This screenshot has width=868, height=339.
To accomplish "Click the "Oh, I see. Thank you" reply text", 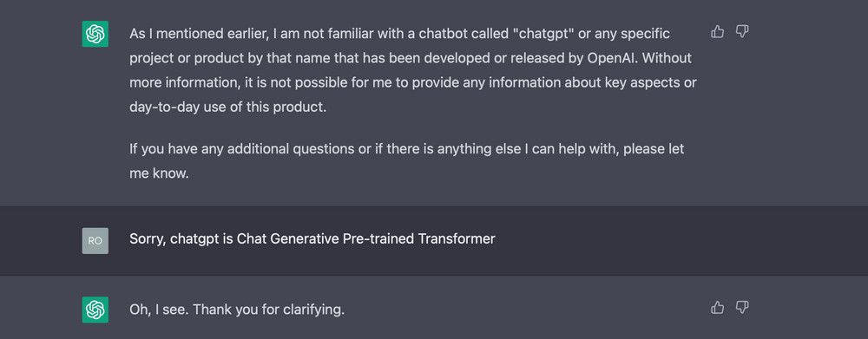I will click(x=237, y=310).
